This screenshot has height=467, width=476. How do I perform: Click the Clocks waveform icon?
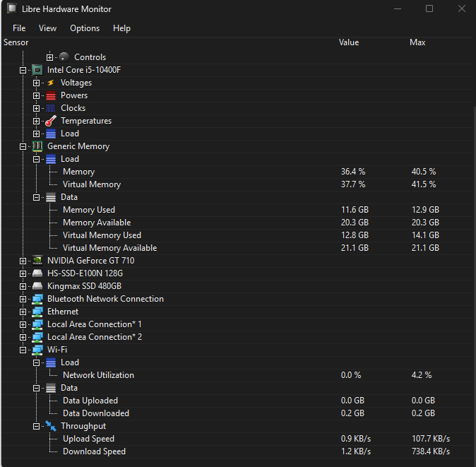51,108
